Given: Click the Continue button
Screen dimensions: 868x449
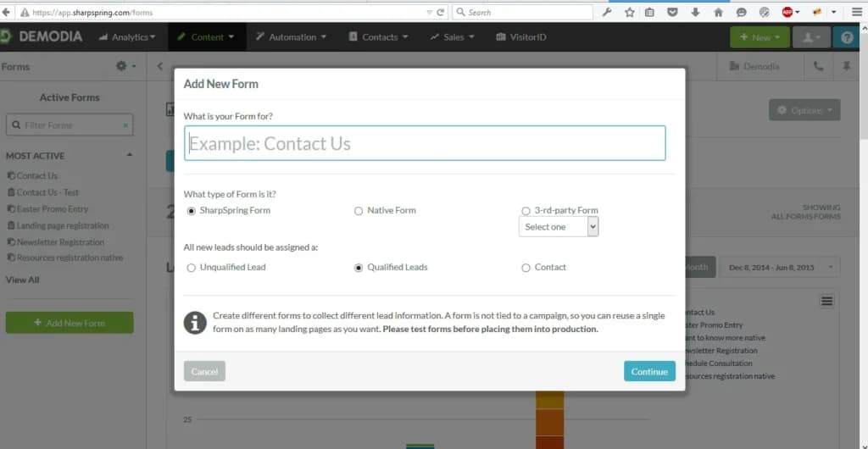Looking at the screenshot, I should pyautogui.click(x=649, y=372).
